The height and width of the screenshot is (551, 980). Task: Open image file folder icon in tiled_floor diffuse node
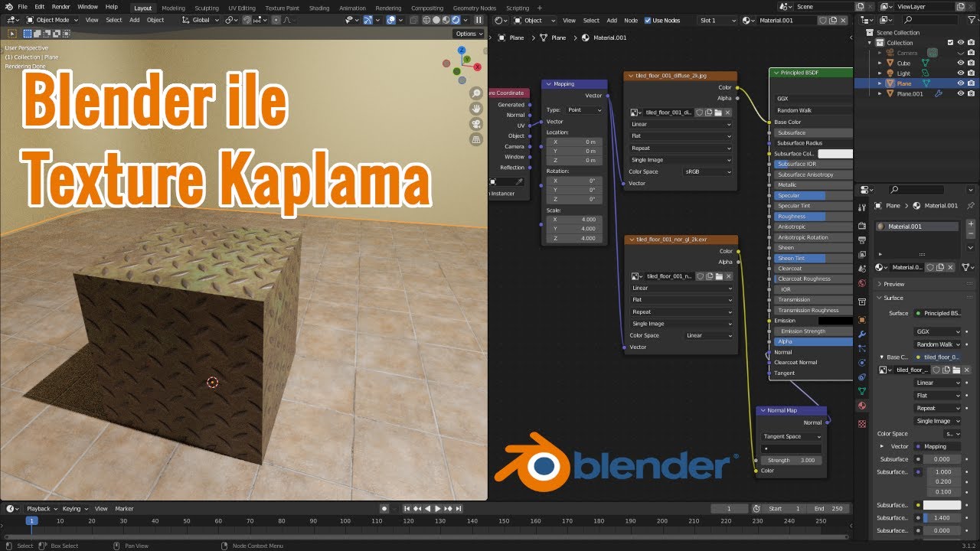pos(718,112)
